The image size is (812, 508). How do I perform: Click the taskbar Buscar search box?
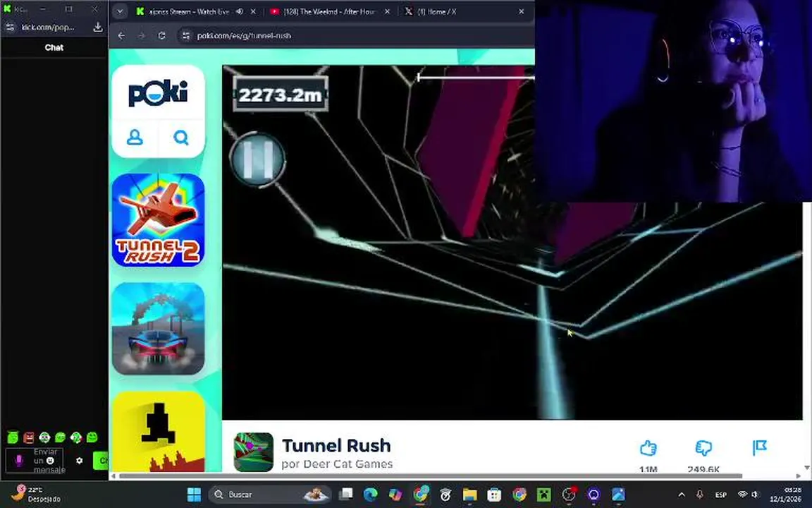[x=271, y=495]
